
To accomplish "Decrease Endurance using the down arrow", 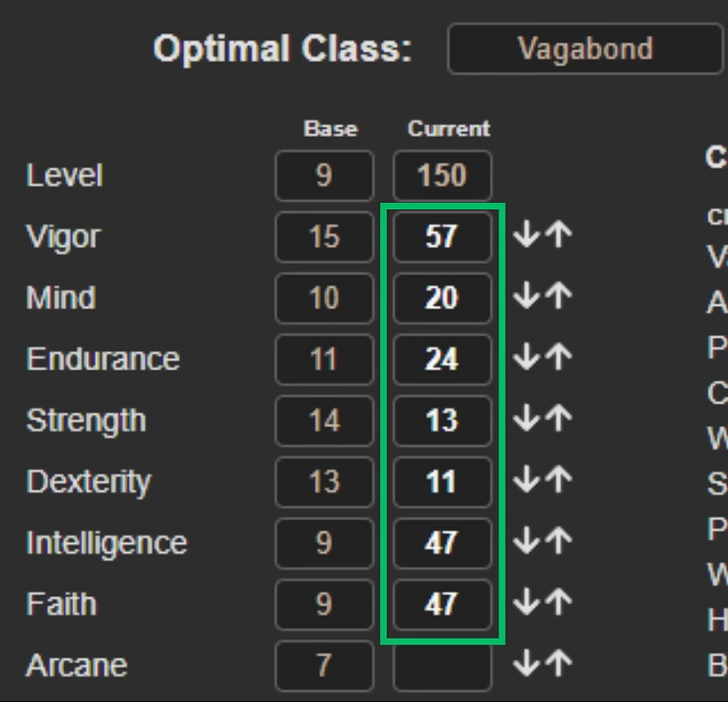I will pos(527,359).
